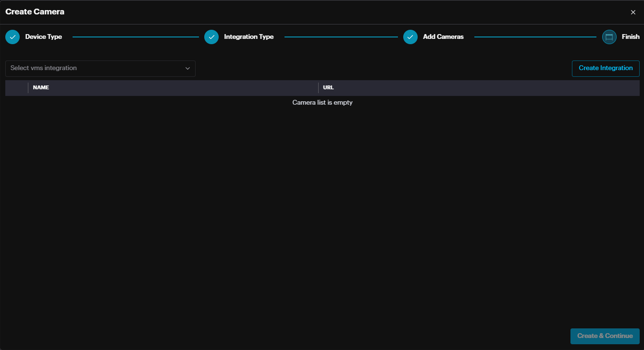Click the Finish step icon
The height and width of the screenshot is (350, 644).
click(609, 37)
